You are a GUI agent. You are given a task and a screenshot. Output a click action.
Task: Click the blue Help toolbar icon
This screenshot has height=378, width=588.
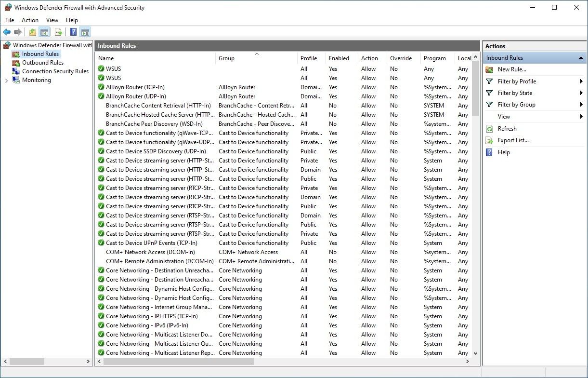point(73,32)
